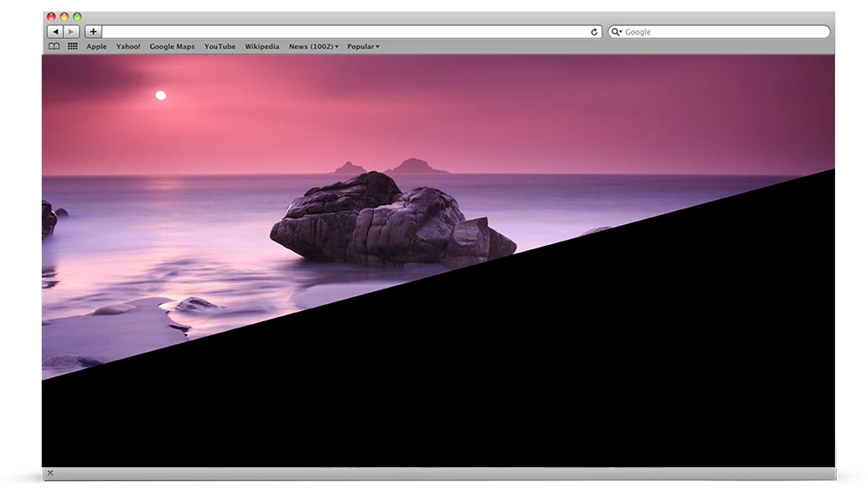Image resolution: width=868 pixels, height=496 pixels.
Task: Open the Apple bookmark
Action: 96,47
